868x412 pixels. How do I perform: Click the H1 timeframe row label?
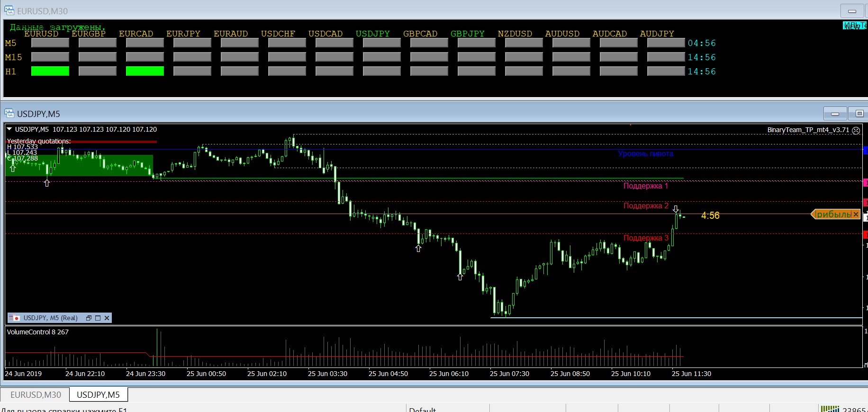(10, 72)
